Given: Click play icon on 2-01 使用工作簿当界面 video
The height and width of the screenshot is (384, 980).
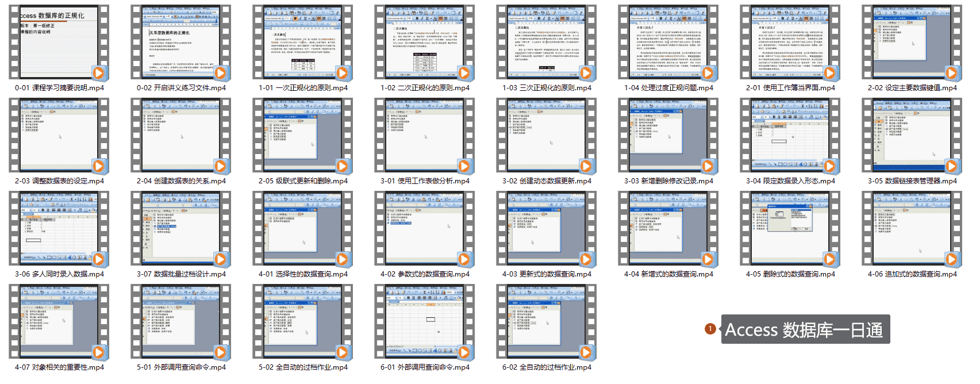Looking at the screenshot, I should click(x=829, y=73).
